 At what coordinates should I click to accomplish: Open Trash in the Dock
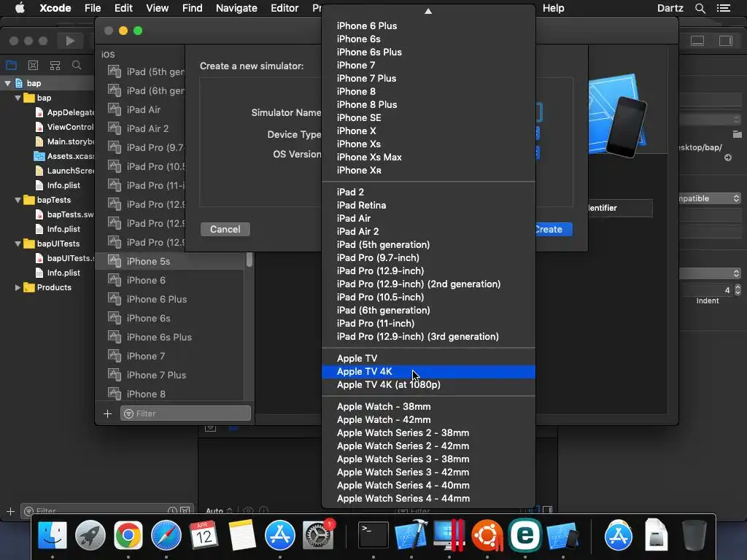coord(694,535)
